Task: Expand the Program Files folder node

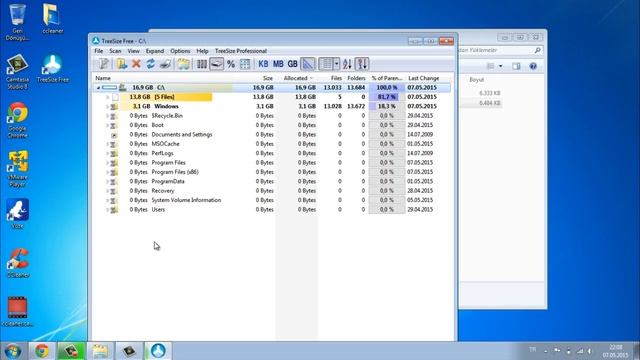Action: [107, 163]
